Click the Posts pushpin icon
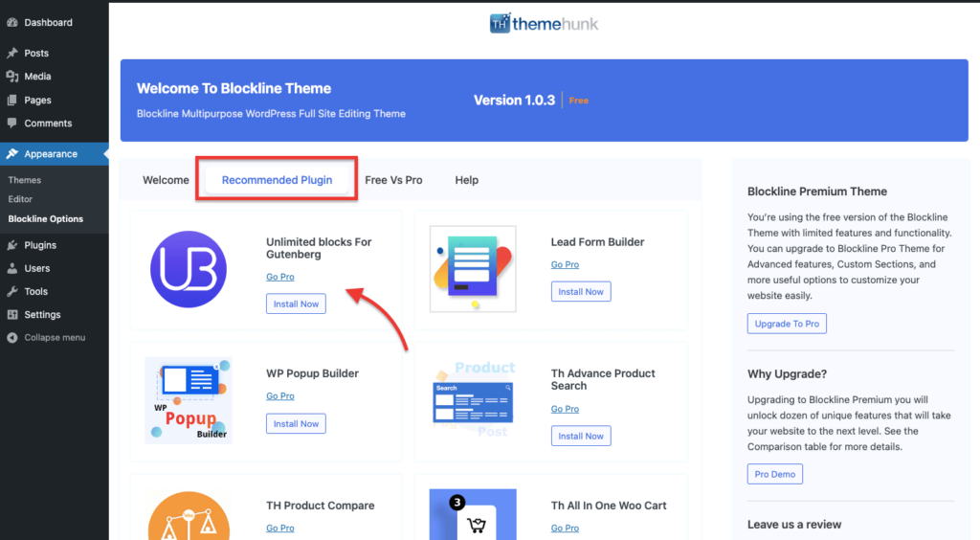The width and height of the screenshot is (980, 540). pyautogui.click(x=11, y=53)
